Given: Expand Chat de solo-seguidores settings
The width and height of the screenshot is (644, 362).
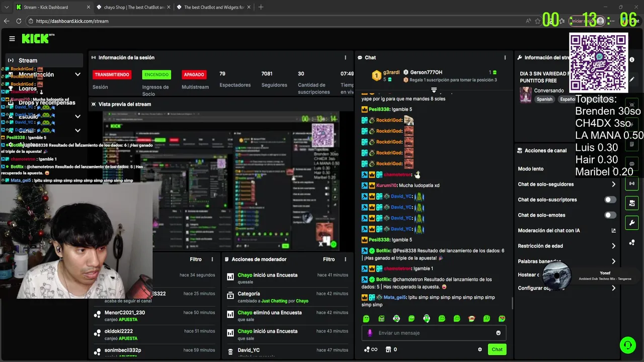Looking at the screenshot, I should [x=613, y=185].
